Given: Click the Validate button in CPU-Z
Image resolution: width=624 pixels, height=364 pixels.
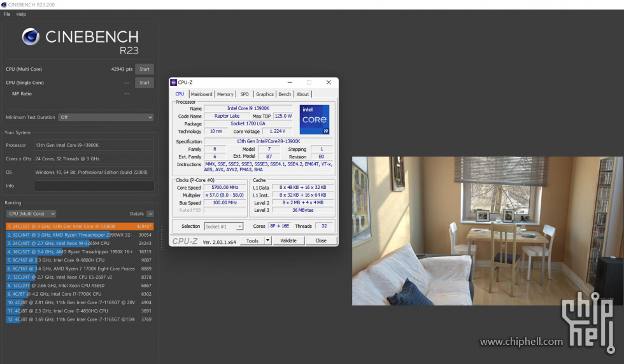Looking at the screenshot, I should (288, 241).
